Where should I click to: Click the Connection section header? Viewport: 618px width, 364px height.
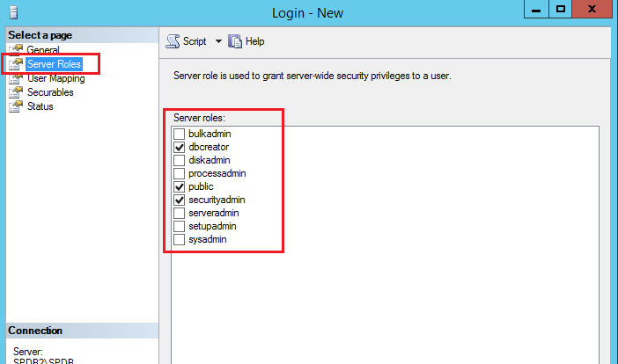[x=82, y=331]
